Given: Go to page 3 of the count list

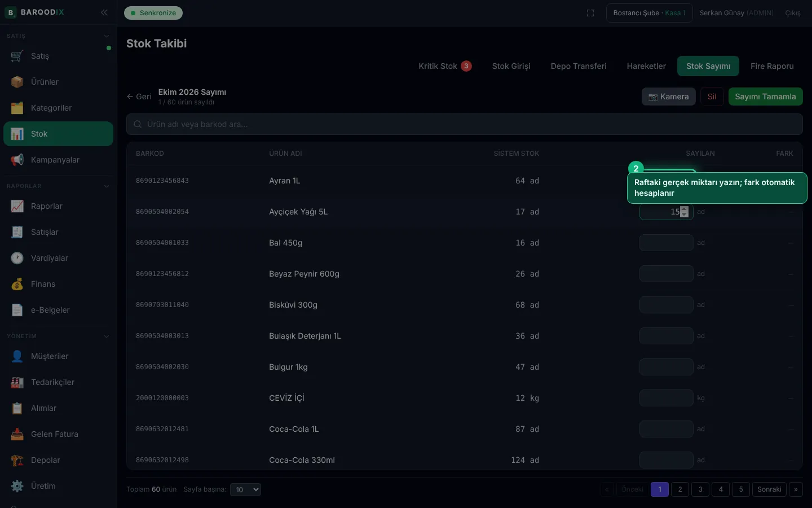Looking at the screenshot, I should click(x=700, y=489).
